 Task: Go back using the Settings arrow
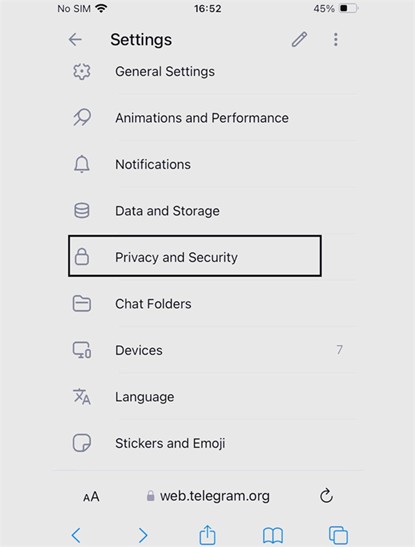[75, 39]
